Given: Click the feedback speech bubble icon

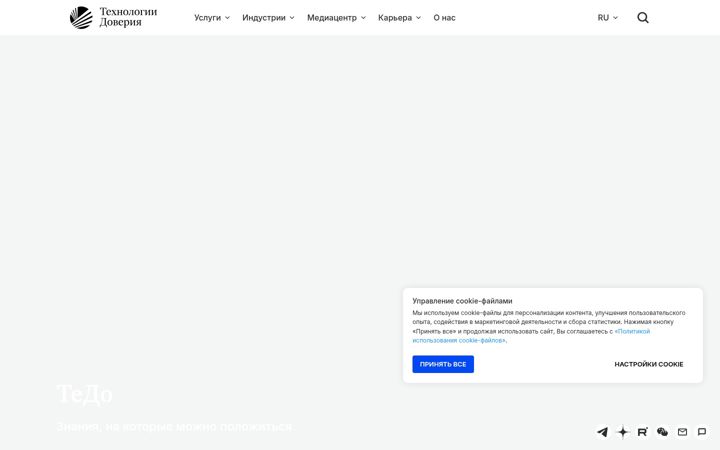Looking at the screenshot, I should point(702,432).
